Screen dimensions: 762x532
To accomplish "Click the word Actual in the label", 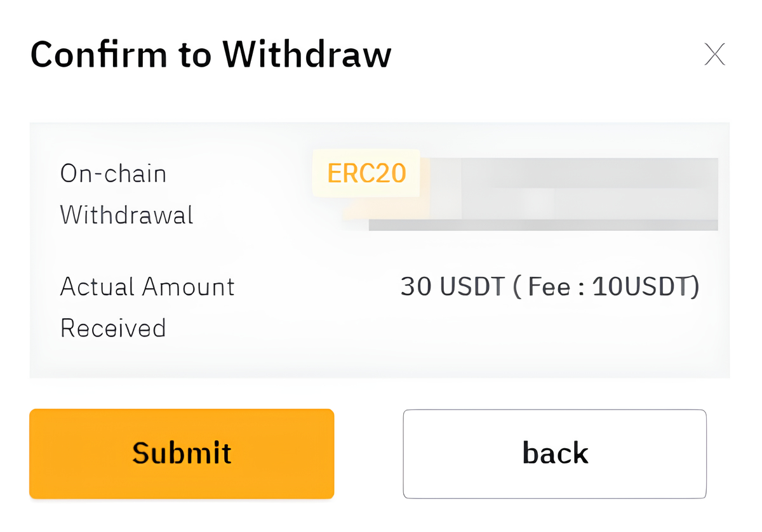I will pyautogui.click(x=97, y=286).
